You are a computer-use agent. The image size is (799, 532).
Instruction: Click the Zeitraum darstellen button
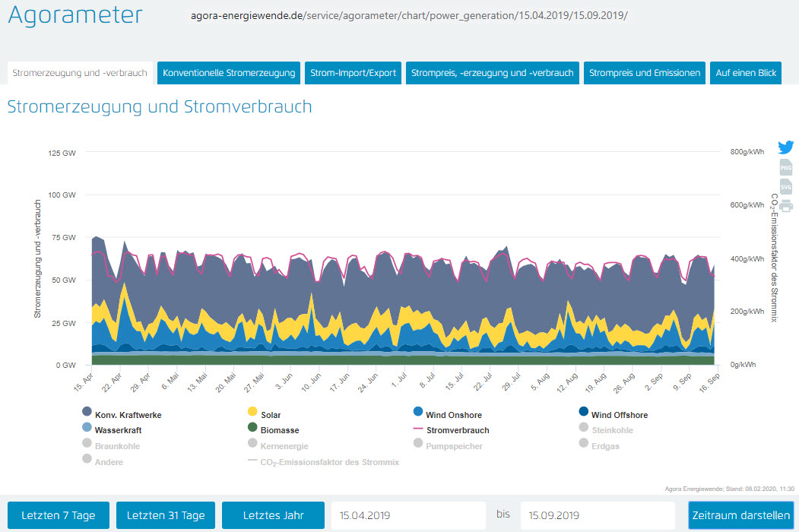[740, 515]
